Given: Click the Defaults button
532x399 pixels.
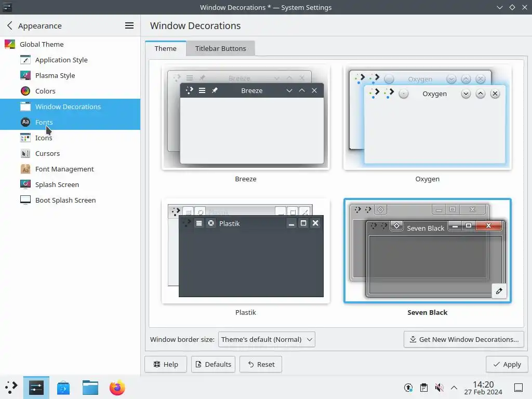Looking at the screenshot, I should coord(213,364).
